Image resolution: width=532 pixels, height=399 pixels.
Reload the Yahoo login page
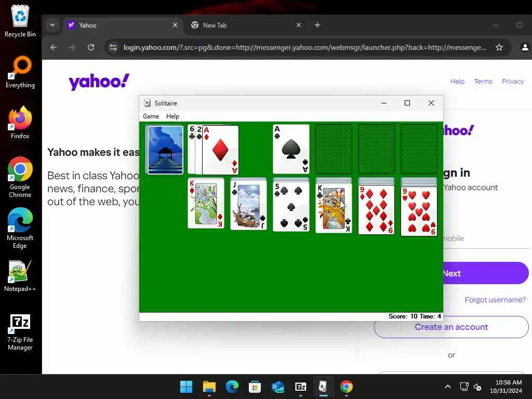(x=91, y=47)
